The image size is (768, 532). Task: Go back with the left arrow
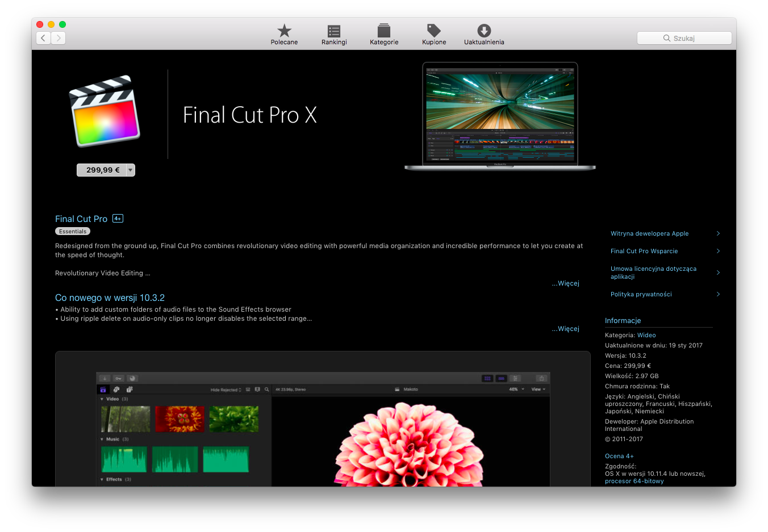[x=44, y=38]
